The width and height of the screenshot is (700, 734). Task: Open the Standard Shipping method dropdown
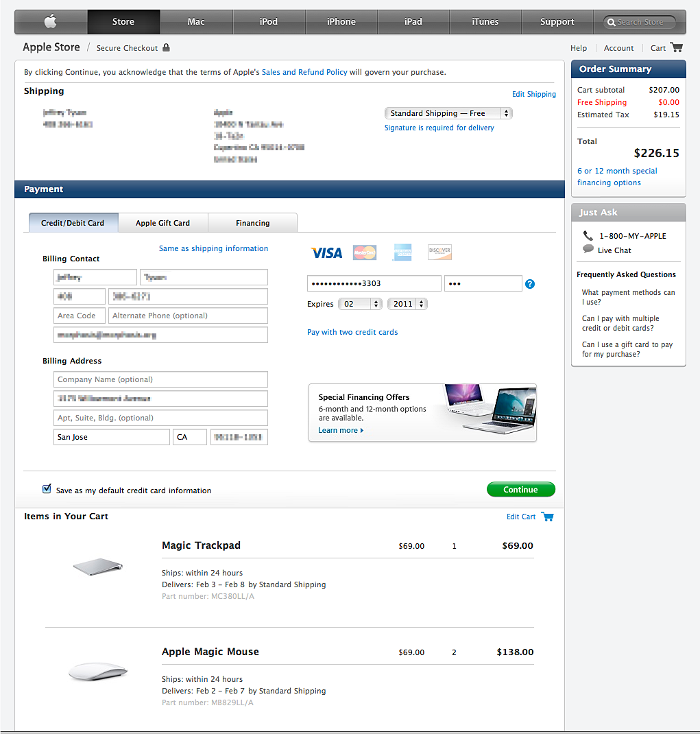448,113
